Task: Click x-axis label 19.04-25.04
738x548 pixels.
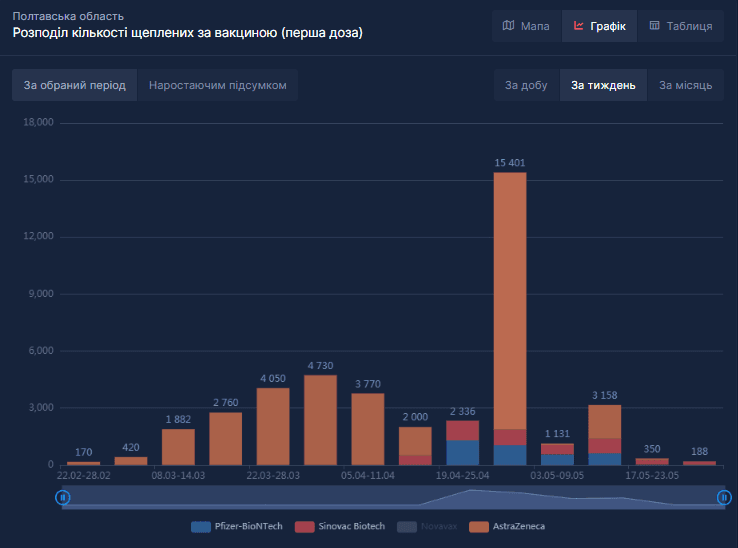Action: tap(463, 475)
